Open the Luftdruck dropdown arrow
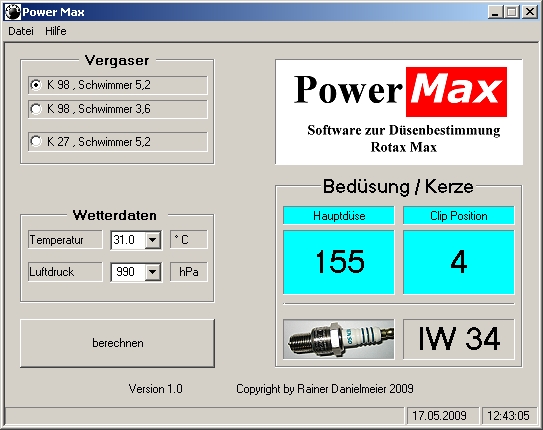This screenshot has height=430, width=543. point(152,272)
